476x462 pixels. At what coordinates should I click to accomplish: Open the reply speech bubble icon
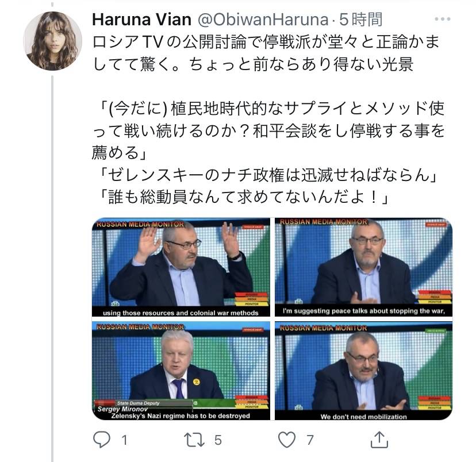[x=101, y=440]
